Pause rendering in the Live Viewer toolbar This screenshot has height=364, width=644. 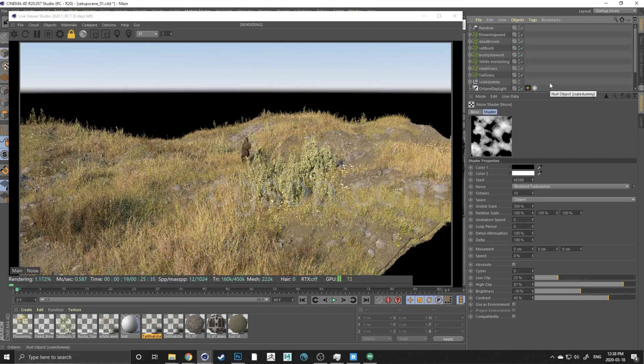(x=37, y=34)
